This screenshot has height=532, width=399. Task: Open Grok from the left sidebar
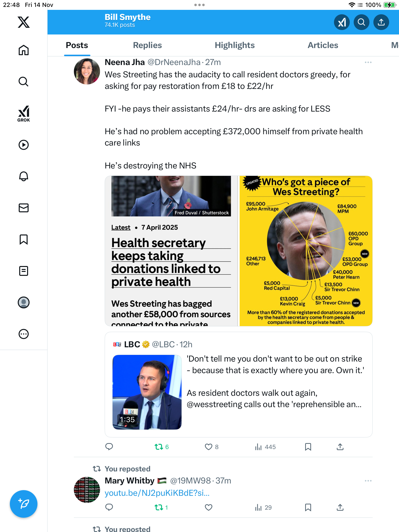click(x=24, y=114)
